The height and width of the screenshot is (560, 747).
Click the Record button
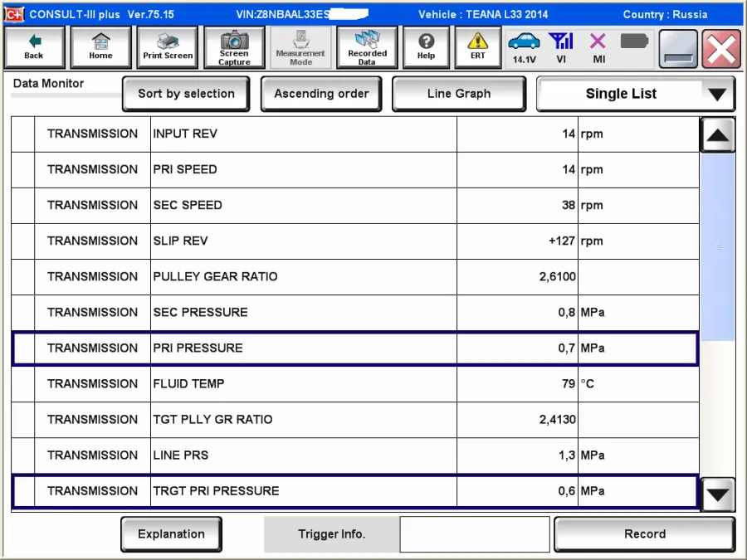point(645,533)
